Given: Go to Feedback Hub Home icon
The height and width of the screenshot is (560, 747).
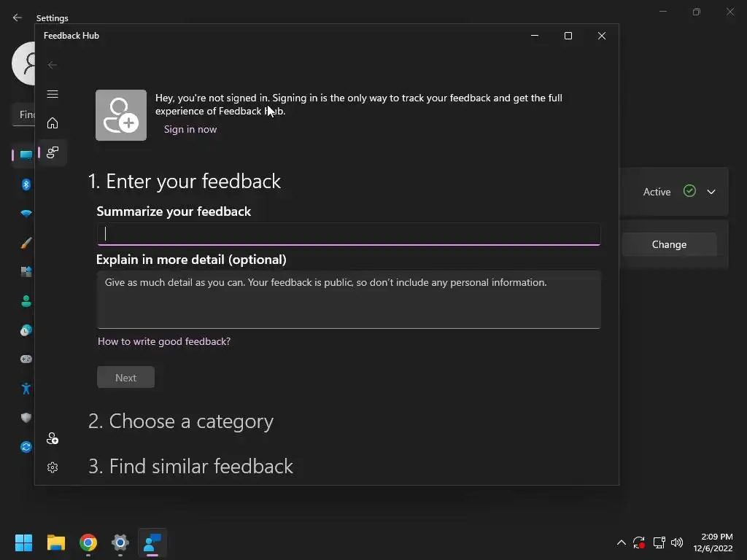Looking at the screenshot, I should coord(53,122).
